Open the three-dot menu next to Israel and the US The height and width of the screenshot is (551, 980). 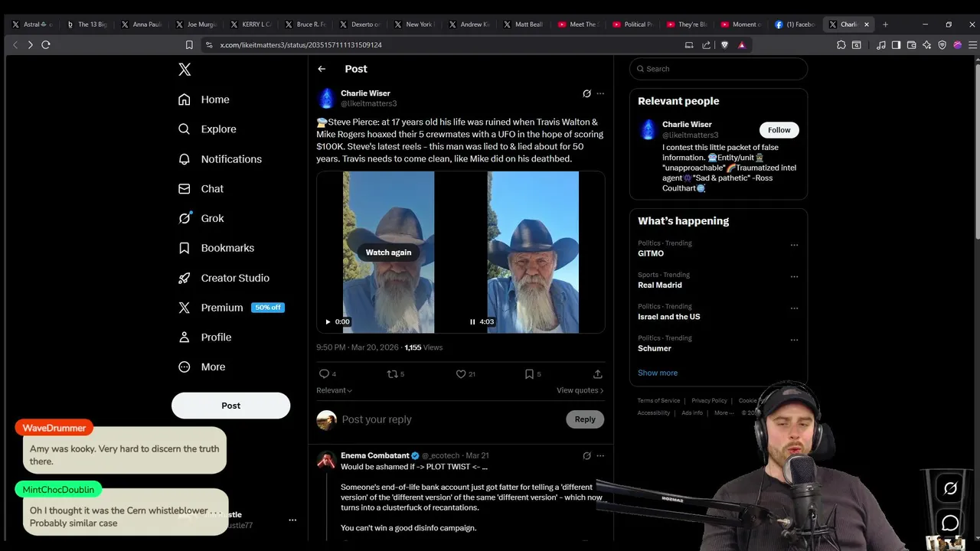coord(794,308)
